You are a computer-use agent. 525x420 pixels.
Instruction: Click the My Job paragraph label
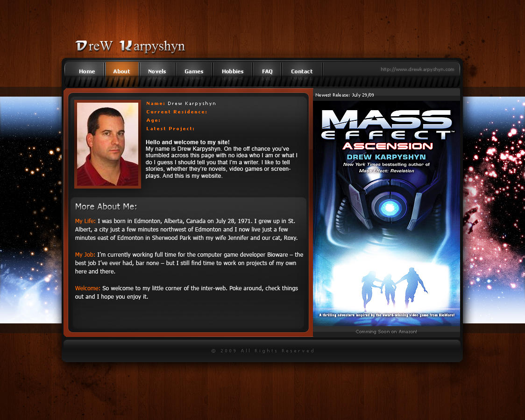point(85,254)
